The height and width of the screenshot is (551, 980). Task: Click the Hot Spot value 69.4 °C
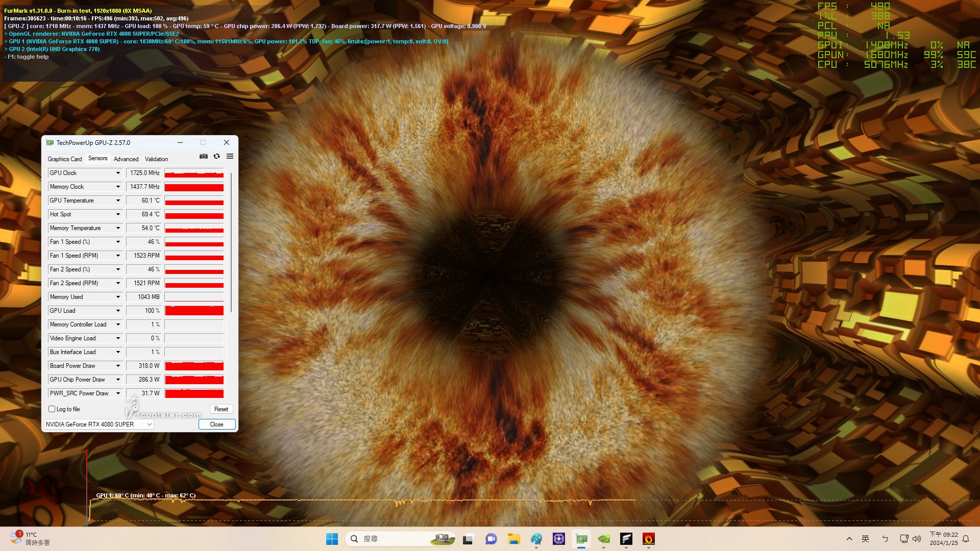pos(143,214)
